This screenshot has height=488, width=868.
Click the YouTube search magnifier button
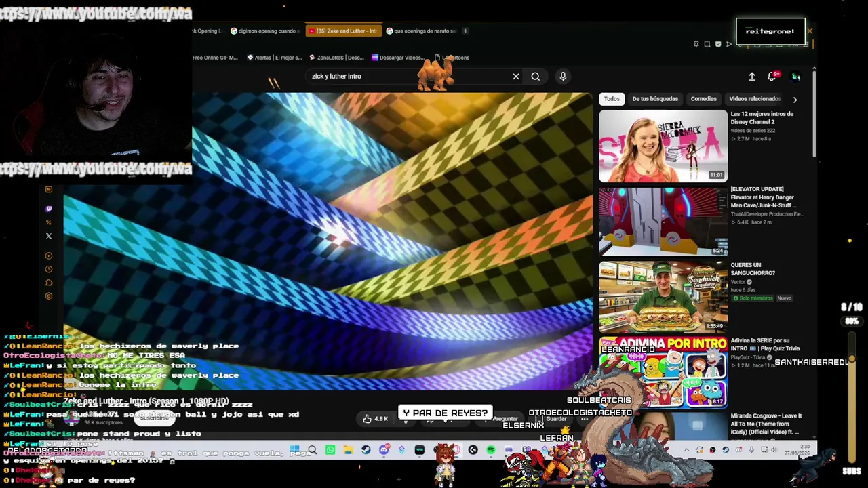536,77
